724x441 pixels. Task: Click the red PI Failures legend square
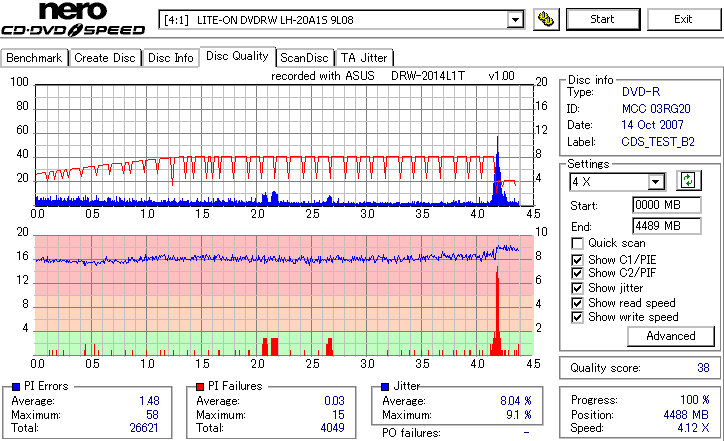pos(200,387)
